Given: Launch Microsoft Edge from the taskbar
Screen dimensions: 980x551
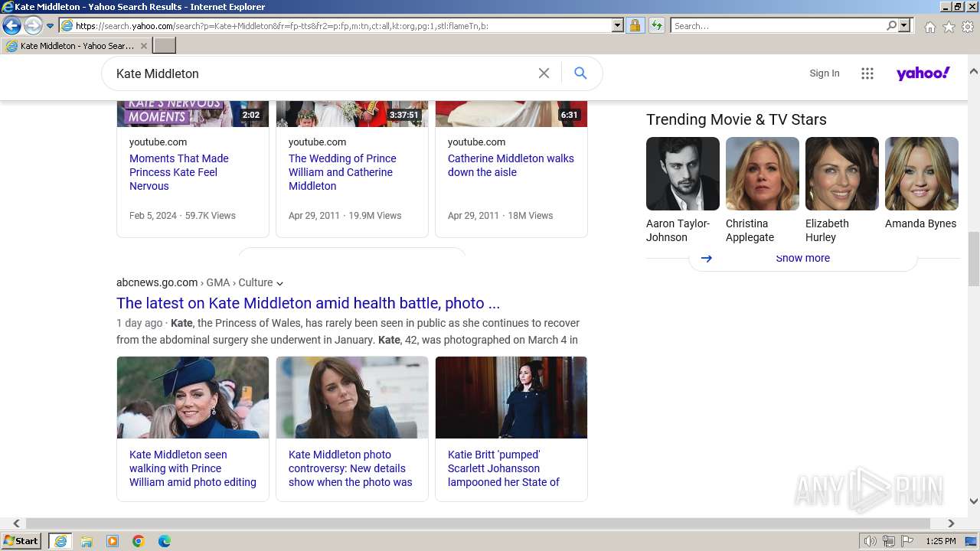Looking at the screenshot, I should pyautogui.click(x=165, y=541).
